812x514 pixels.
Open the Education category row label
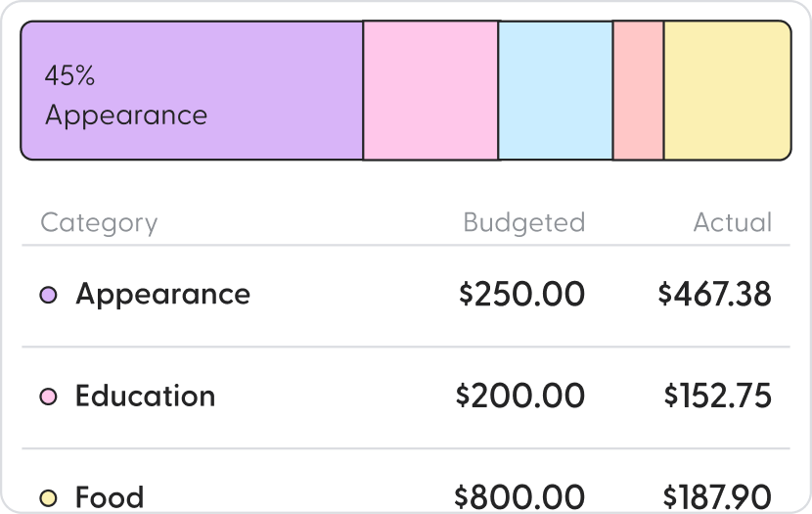tap(145, 397)
